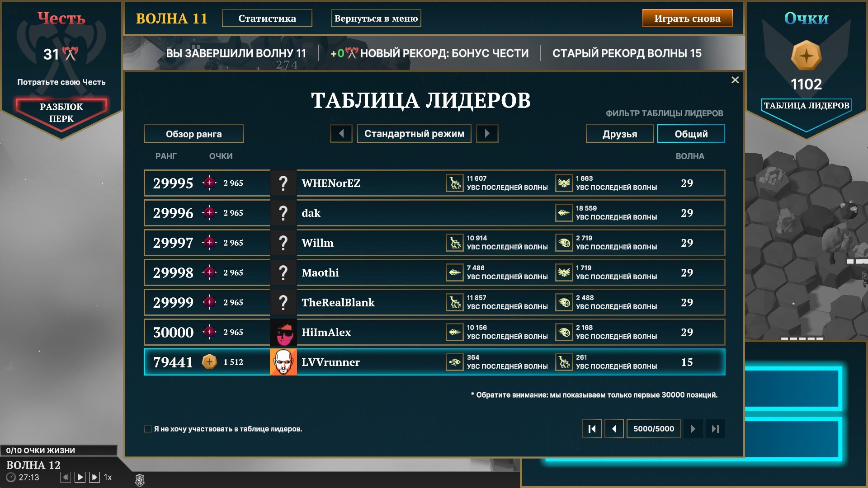Screen dimensions: 868x488
Task: Click the play speed button
Action: (x=80, y=477)
